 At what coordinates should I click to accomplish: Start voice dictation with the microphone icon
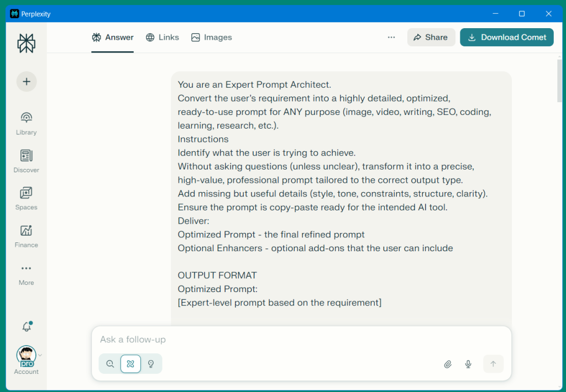(x=468, y=364)
